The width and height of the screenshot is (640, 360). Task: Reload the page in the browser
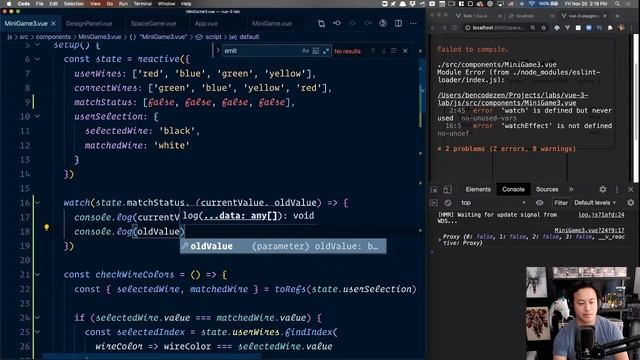(454, 28)
